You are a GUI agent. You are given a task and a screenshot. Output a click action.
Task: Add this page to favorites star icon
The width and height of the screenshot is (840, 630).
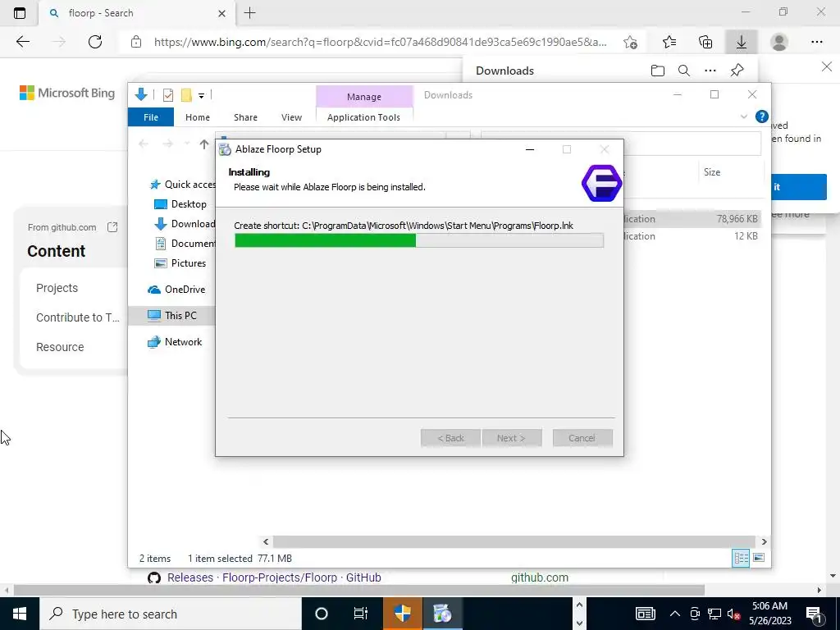point(631,42)
